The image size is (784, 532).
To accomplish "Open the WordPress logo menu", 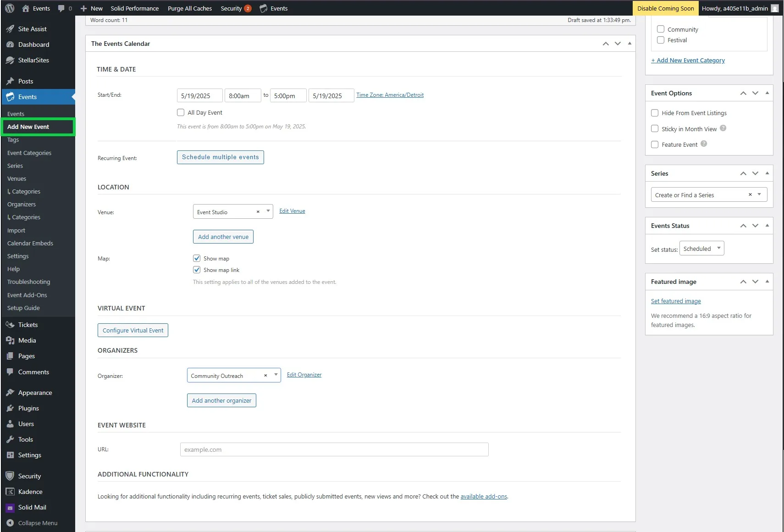I will pyautogui.click(x=9, y=8).
